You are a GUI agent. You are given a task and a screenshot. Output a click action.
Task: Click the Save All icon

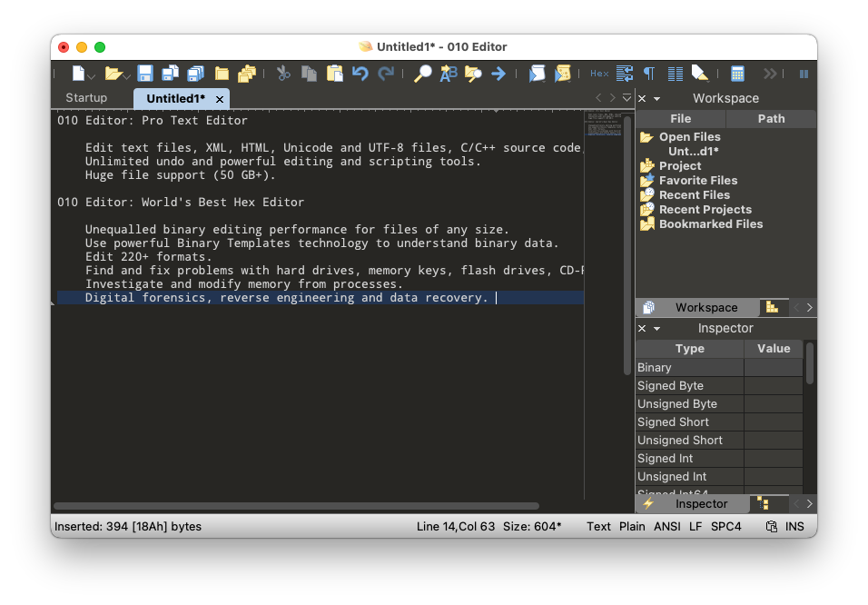195,74
